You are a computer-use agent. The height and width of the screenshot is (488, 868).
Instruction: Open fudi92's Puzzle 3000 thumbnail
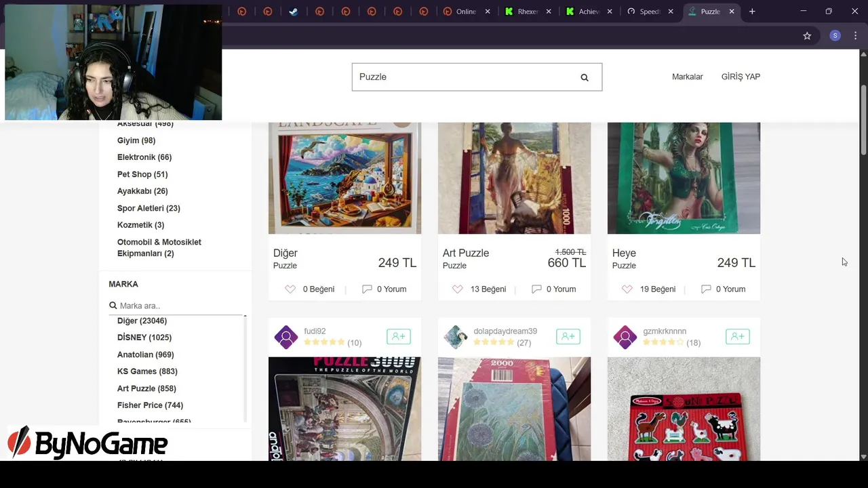tap(344, 409)
